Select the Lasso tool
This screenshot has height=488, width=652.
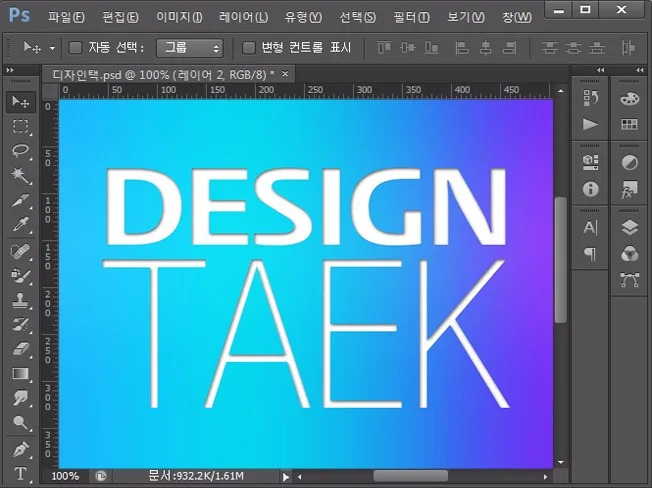point(20,151)
